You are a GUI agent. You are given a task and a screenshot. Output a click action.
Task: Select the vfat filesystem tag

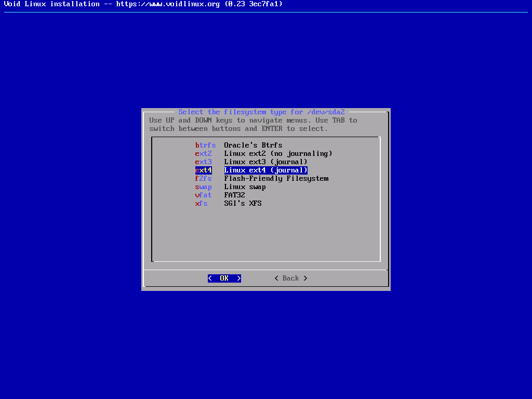tap(203, 195)
